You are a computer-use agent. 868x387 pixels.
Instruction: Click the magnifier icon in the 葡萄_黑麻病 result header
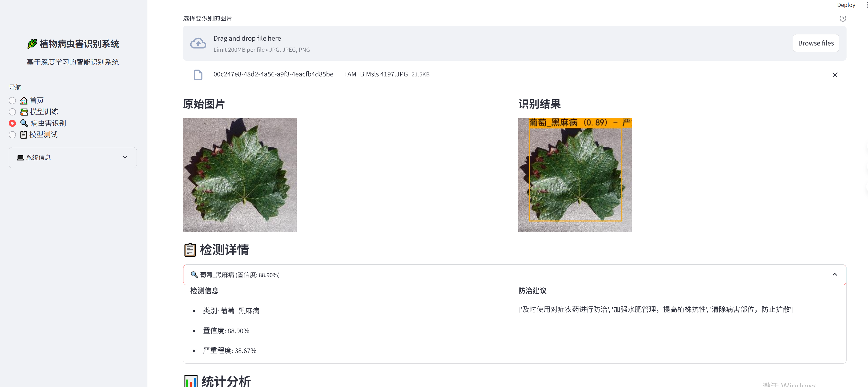pos(194,275)
